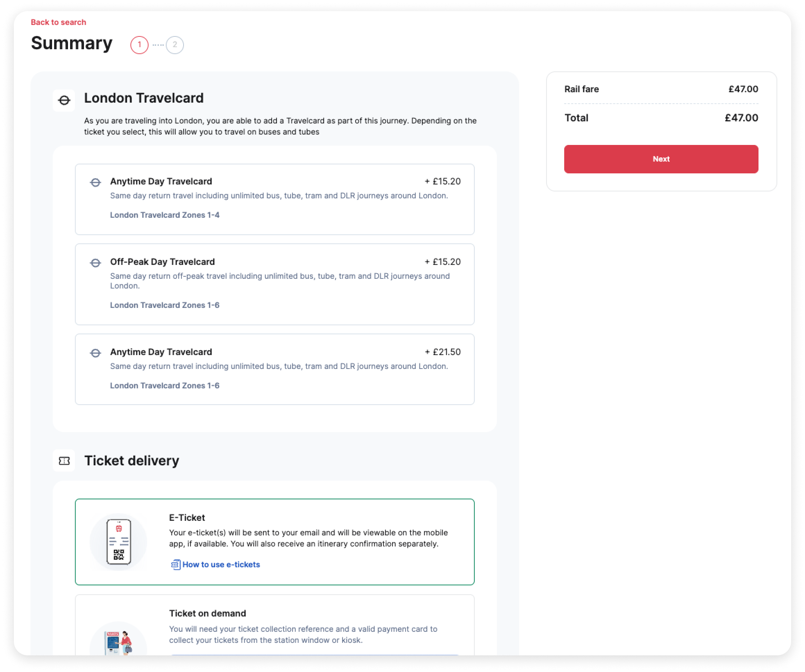Viewport: 805px width, 672px height.
Task: Click roundel icon beside the £15.20 Anytime Day Travelcard
Action: [x=95, y=182]
